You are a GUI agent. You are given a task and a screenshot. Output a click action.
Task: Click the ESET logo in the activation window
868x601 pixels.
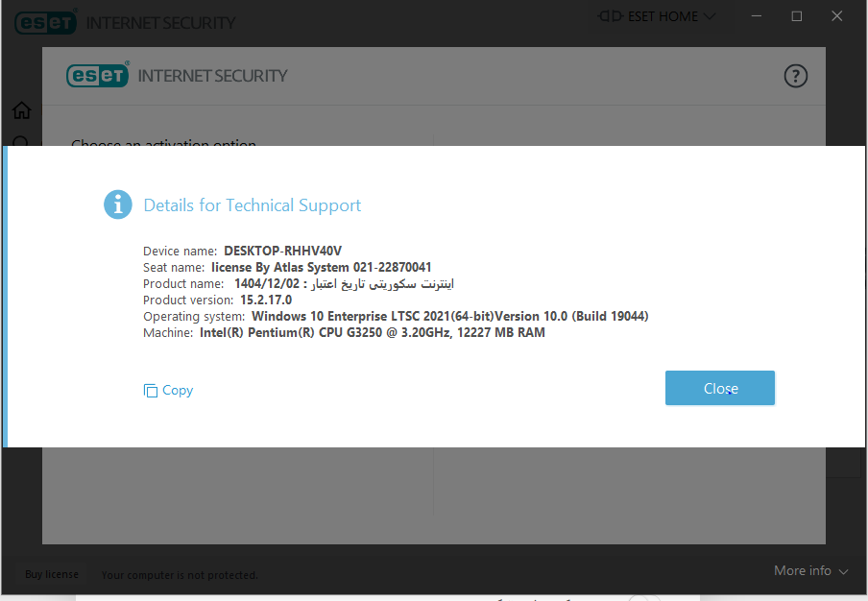tap(97, 76)
